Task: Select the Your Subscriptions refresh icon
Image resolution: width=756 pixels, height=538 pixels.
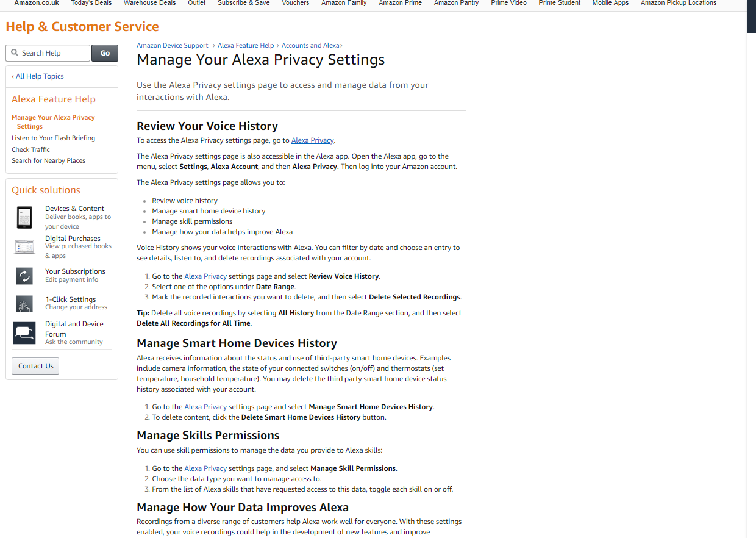Action: [24, 276]
